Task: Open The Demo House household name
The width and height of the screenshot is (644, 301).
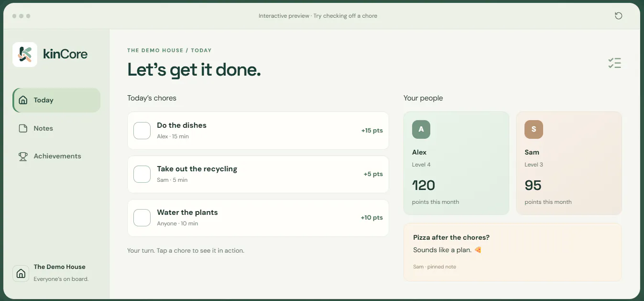Action: [x=60, y=267]
